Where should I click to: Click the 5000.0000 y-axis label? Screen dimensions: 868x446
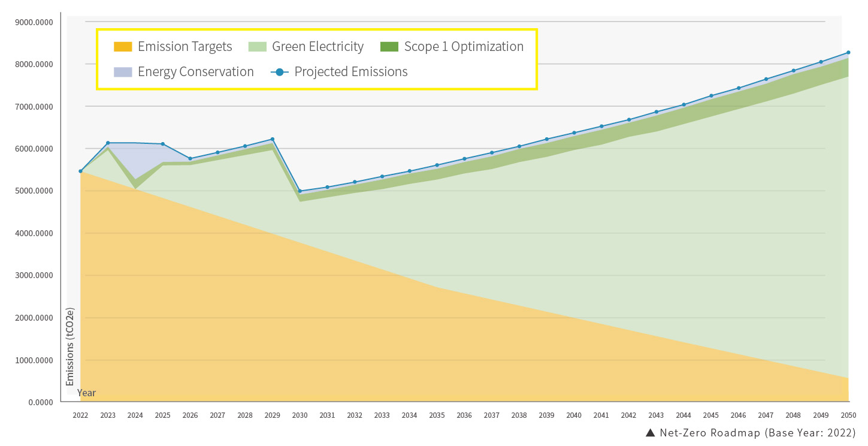[35, 191]
